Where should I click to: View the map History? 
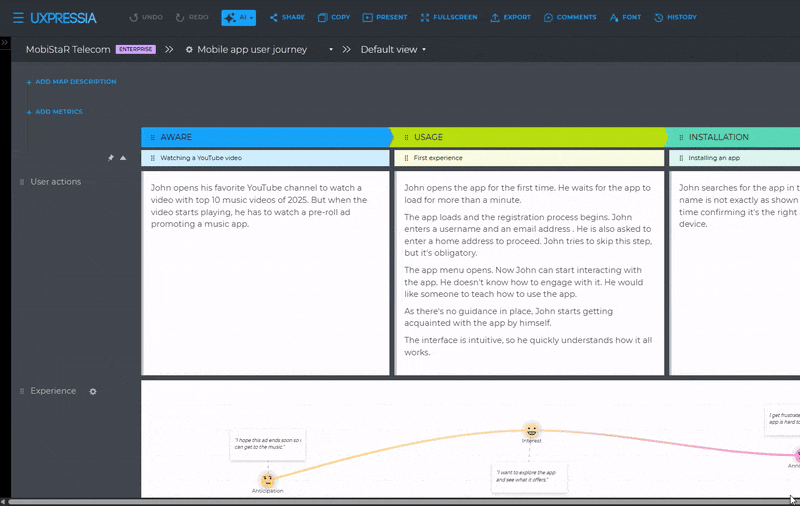[675, 17]
